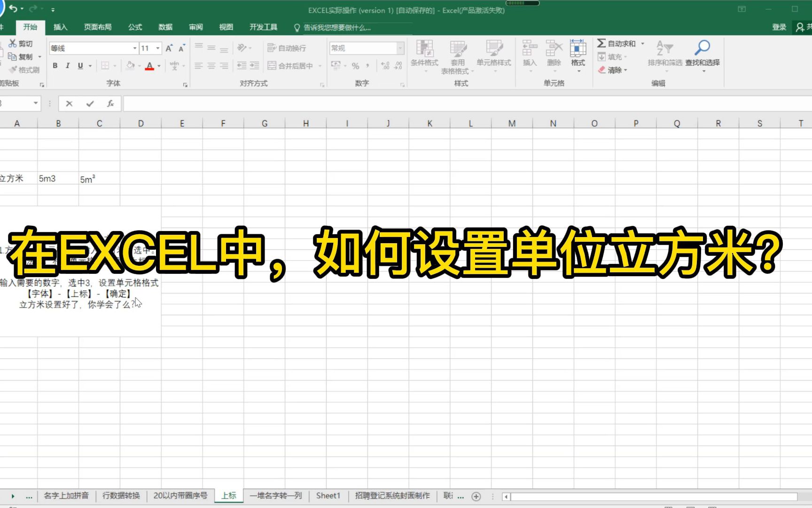This screenshot has height=508, width=812.
Task: Click the fill color paint bucket icon
Action: point(131,66)
